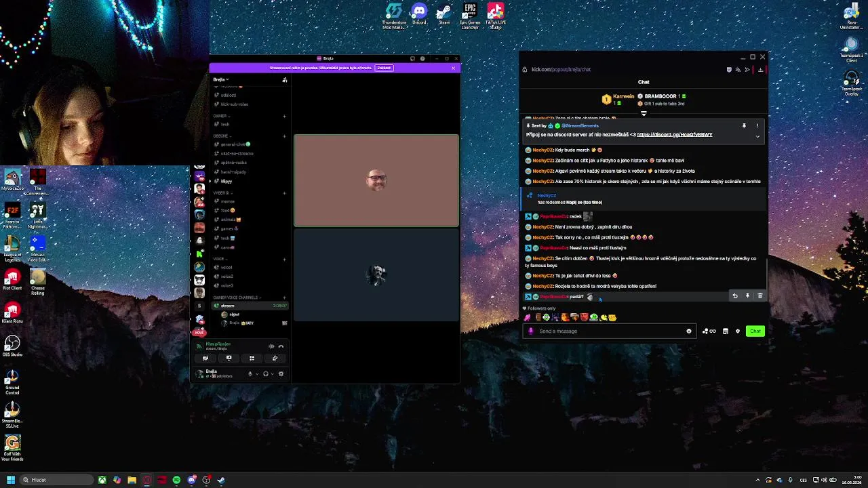868x488 pixels.
Task: Open Kick chat settings gear icon
Action: click(x=738, y=331)
